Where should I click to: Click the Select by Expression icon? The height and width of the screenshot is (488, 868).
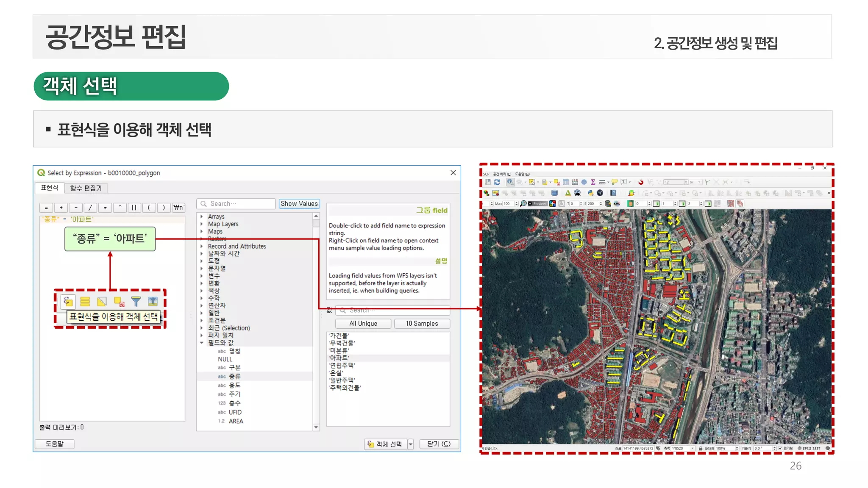pyautogui.click(x=68, y=302)
